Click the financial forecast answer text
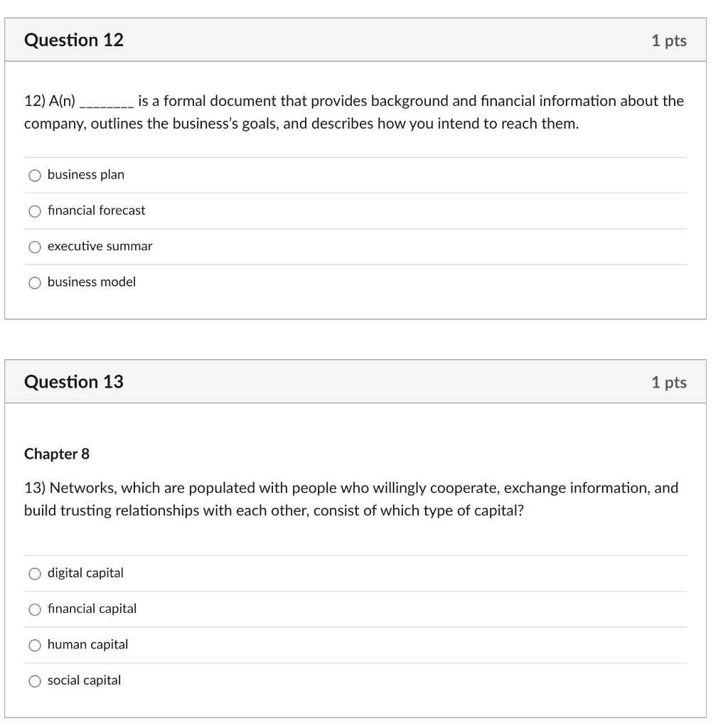 (96, 210)
